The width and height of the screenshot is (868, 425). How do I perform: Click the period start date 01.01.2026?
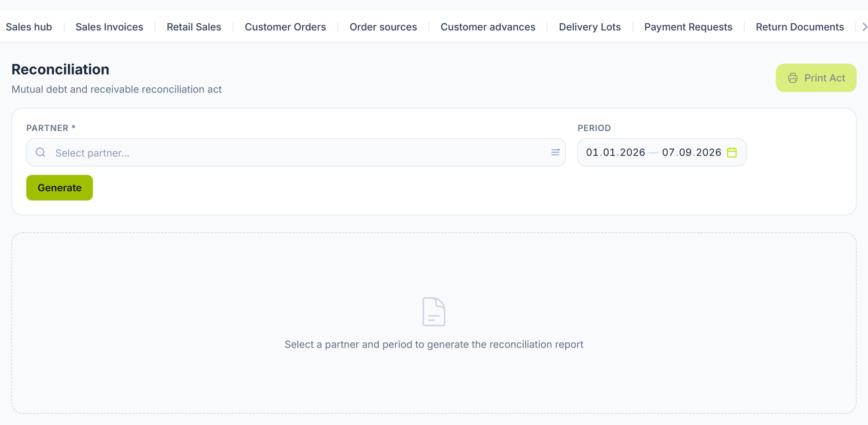[x=616, y=153]
